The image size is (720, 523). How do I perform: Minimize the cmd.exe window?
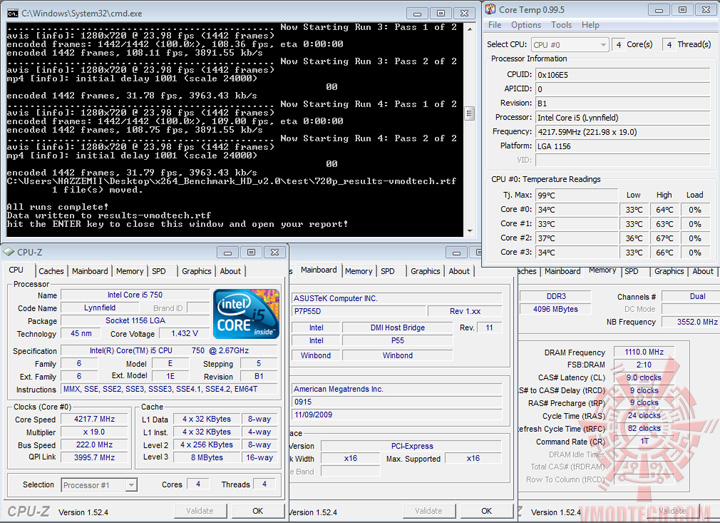coord(417,13)
